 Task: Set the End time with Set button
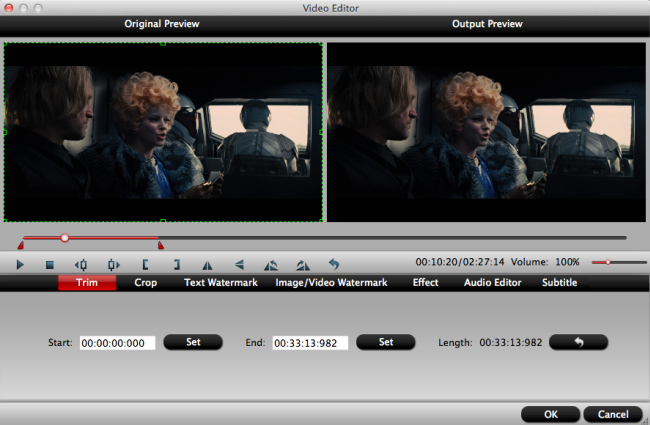coord(386,342)
